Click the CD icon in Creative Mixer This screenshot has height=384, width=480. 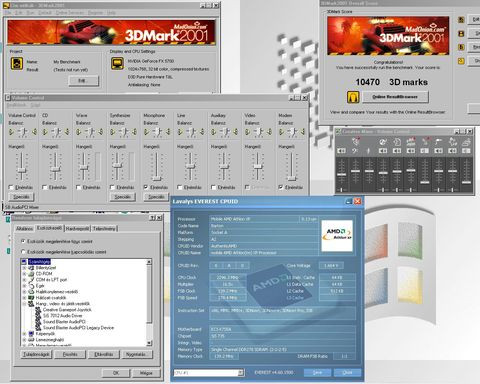click(x=383, y=142)
